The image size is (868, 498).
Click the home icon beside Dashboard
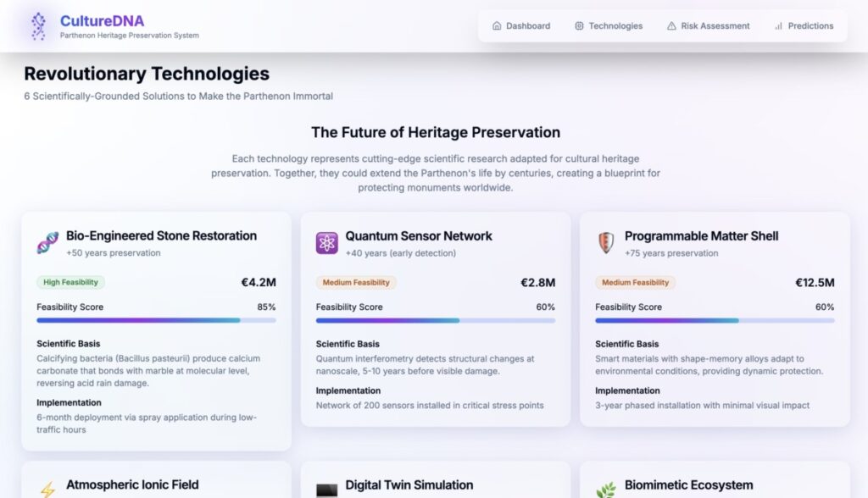497,26
